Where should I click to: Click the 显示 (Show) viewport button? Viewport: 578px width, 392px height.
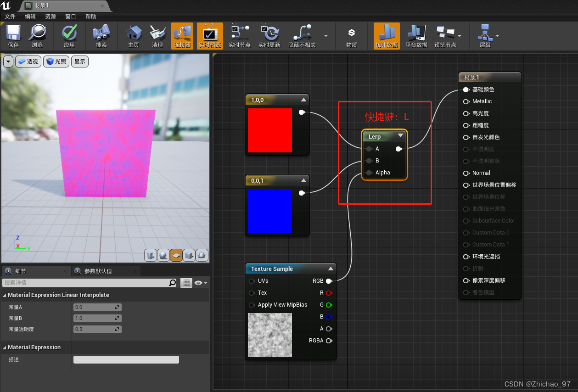tap(79, 61)
